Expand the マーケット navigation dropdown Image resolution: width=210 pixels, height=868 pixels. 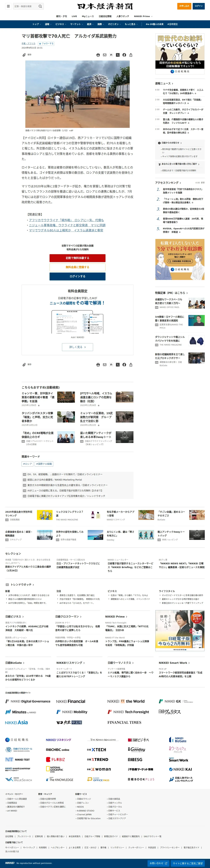(x=76, y=24)
